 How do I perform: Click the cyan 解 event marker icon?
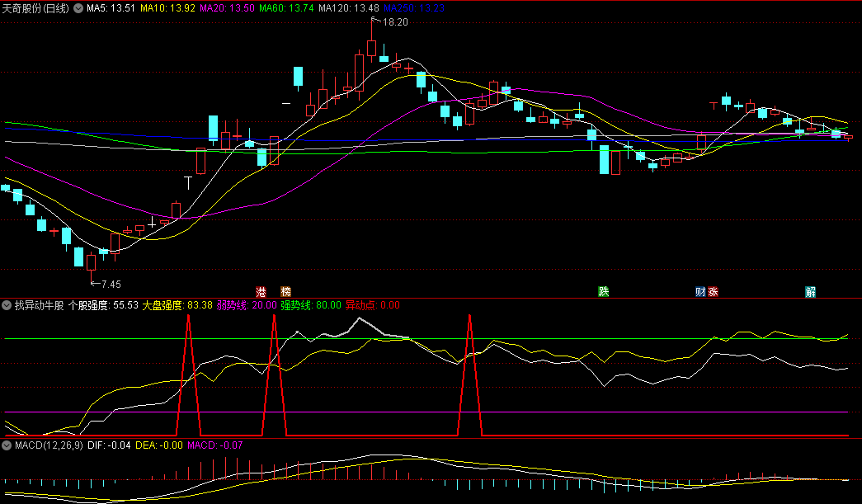pos(810,291)
